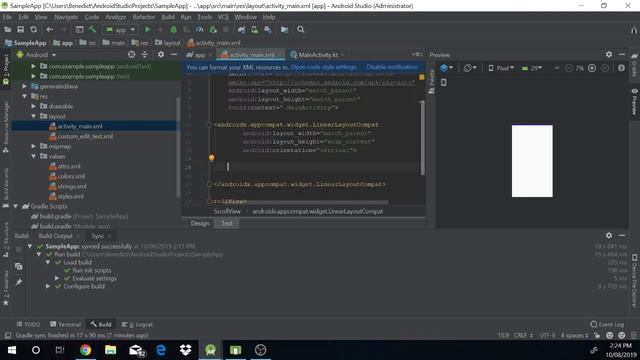Collapse Gradle Scripts node

(16, 206)
